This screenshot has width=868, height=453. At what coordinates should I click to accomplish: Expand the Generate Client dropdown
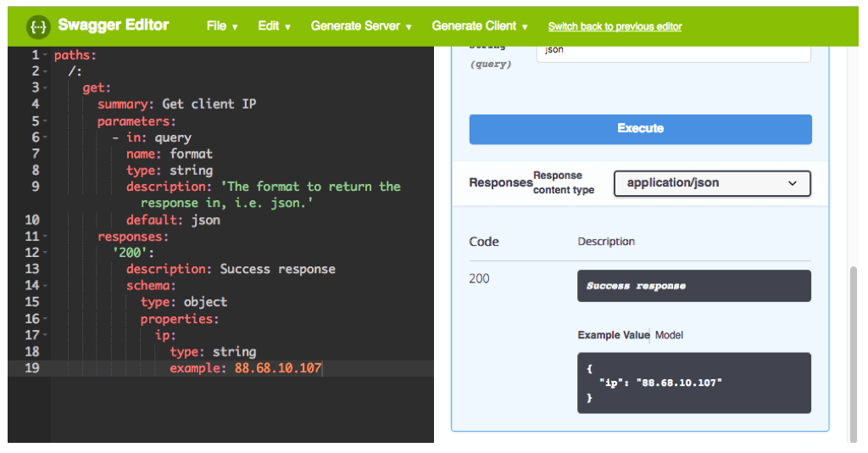tap(480, 26)
